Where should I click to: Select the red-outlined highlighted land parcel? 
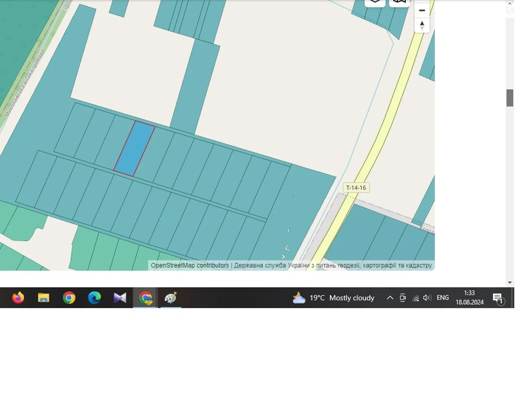[134, 149]
